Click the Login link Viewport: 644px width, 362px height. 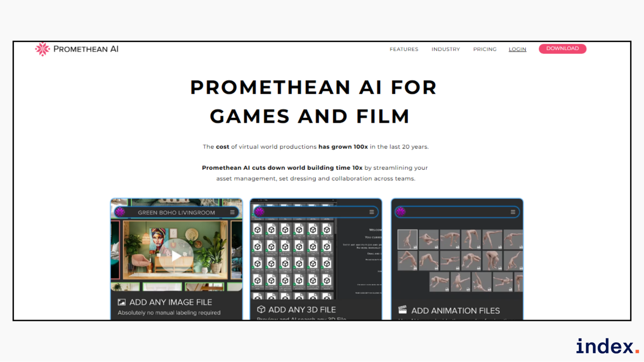click(x=517, y=49)
